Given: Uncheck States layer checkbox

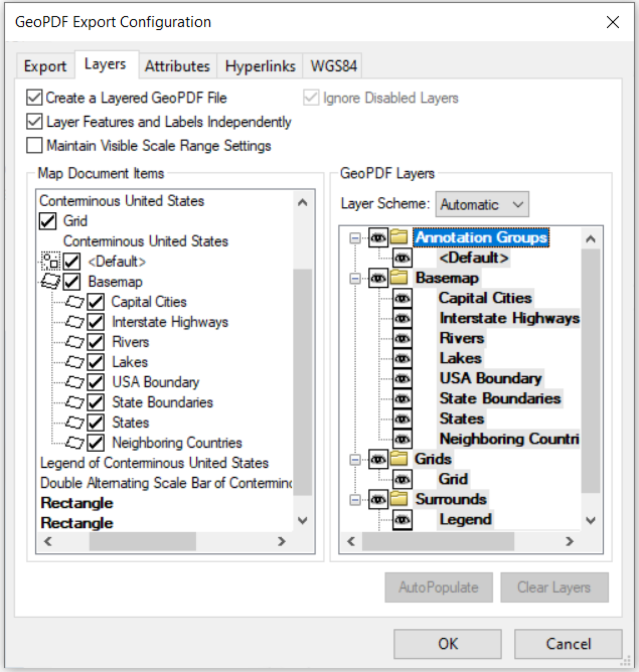Looking at the screenshot, I should tap(96, 423).
